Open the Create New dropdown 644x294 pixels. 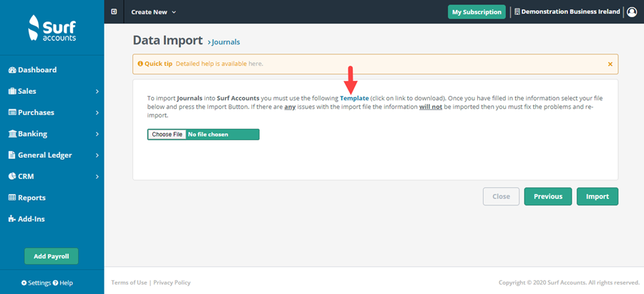[154, 12]
